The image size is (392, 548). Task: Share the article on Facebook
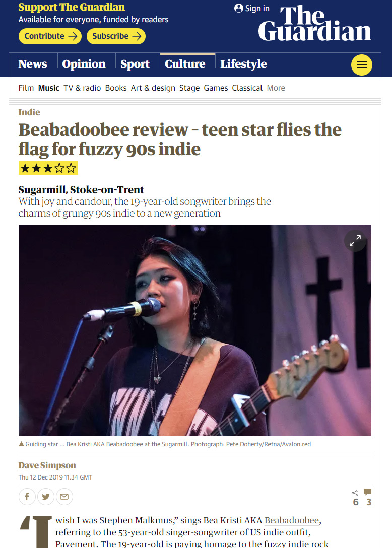[x=27, y=496]
